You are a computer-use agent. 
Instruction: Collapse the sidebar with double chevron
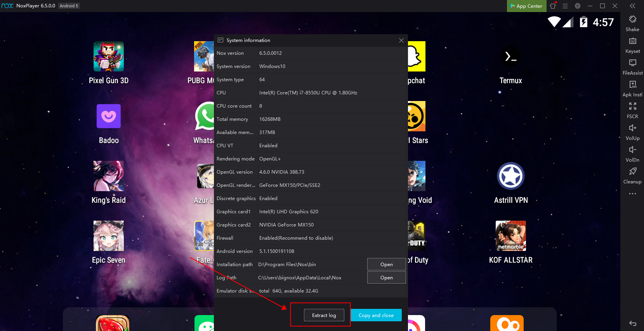[x=632, y=6]
